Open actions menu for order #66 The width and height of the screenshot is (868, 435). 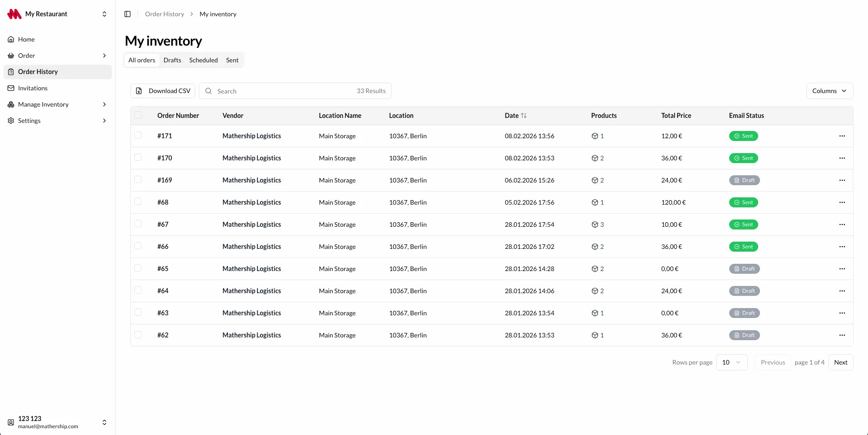pyautogui.click(x=842, y=247)
